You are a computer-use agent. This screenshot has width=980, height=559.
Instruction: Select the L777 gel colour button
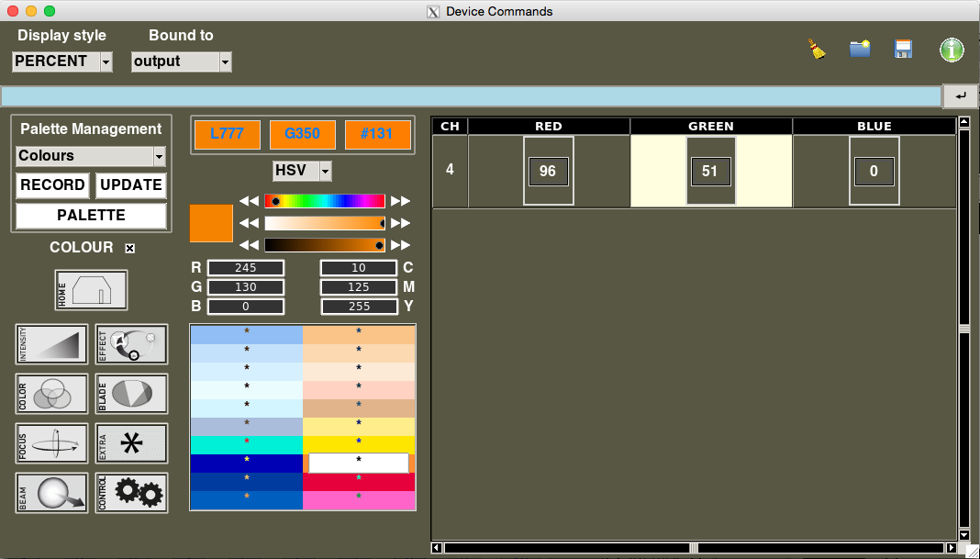click(x=227, y=134)
